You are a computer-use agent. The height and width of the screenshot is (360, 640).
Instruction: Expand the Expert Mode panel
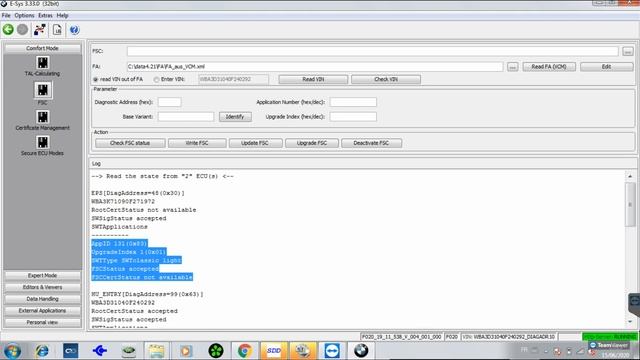coord(42,276)
